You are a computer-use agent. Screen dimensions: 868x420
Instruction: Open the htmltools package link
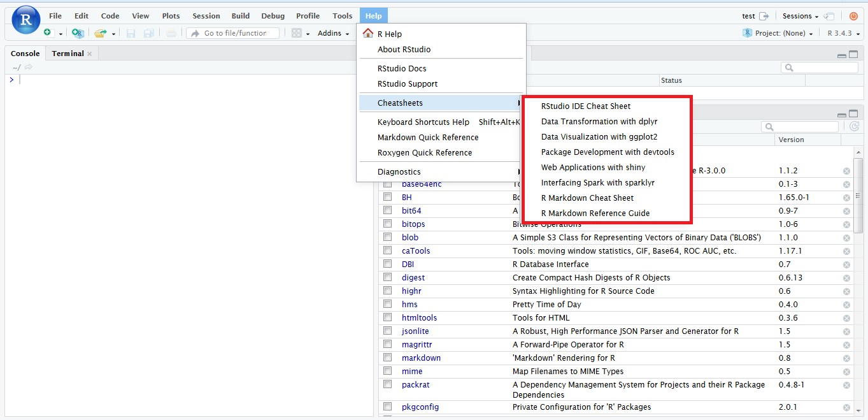pyautogui.click(x=419, y=317)
